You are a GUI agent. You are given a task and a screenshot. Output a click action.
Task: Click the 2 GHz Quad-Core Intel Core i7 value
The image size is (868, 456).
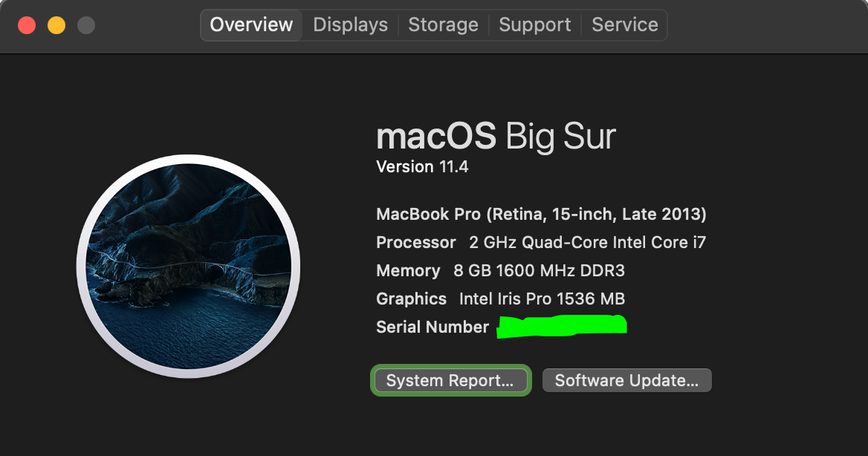(587, 242)
